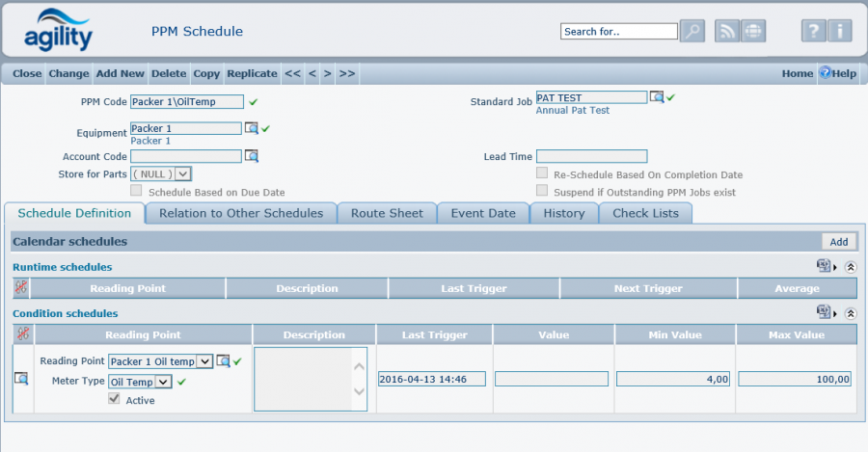868x452 pixels.
Task: Click the info icon in header
Action: coord(839,31)
